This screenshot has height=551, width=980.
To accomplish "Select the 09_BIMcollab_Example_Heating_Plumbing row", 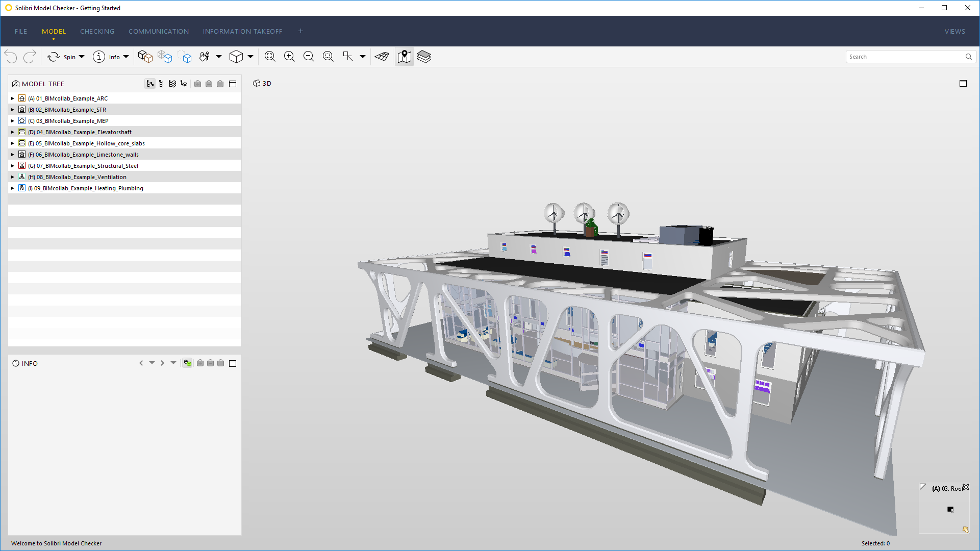I will [x=125, y=188].
